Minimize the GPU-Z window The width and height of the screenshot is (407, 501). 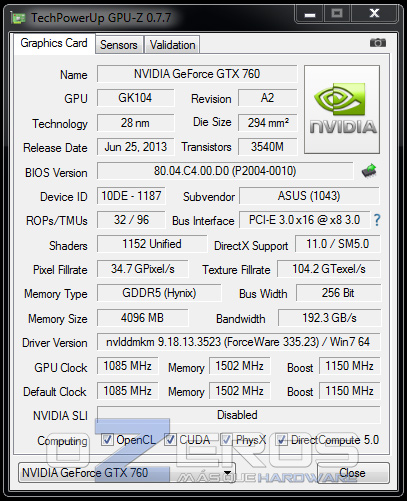pyautogui.click(x=310, y=14)
